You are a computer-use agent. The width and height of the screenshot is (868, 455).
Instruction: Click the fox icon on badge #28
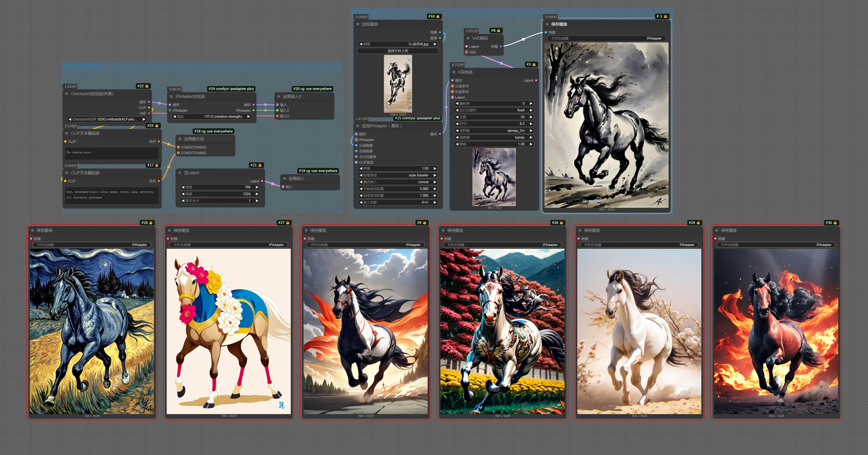(151, 223)
